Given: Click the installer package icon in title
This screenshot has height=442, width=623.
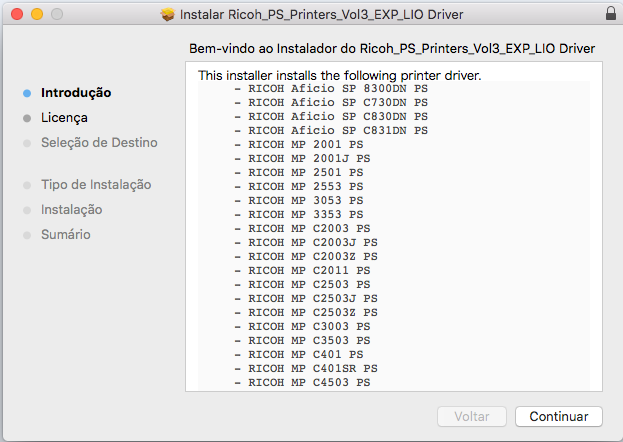Looking at the screenshot, I should (x=168, y=14).
